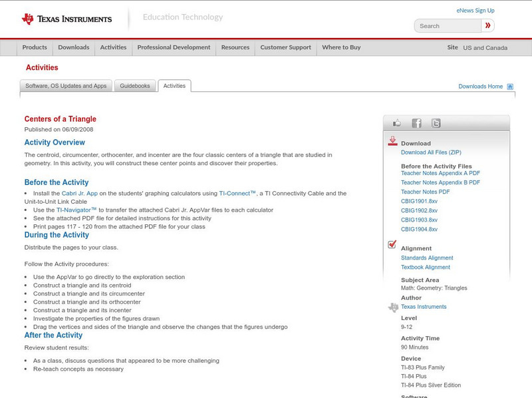Click the Activity Overview heading
This screenshot has width=532, height=398.
coord(55,142)
